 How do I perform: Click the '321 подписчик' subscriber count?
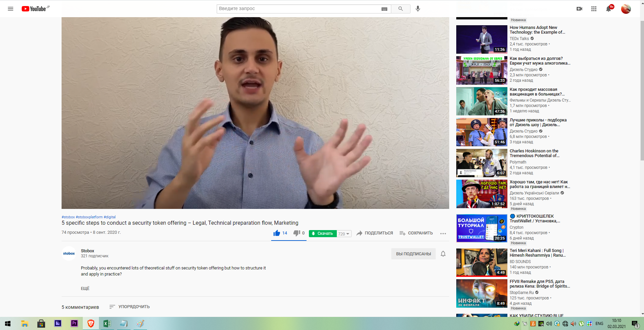[x=95, y=256]
